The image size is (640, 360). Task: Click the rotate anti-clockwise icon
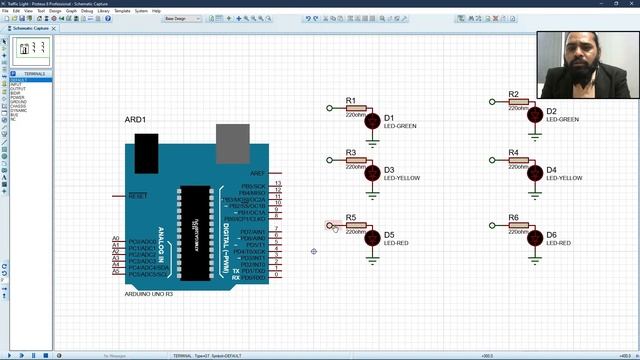coord(4,273)
